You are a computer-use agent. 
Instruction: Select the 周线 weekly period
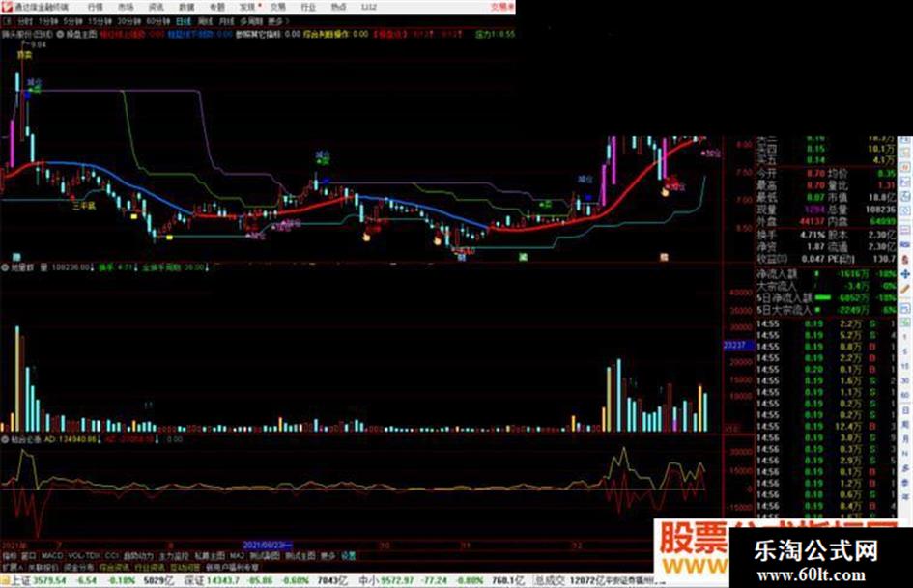205,21
